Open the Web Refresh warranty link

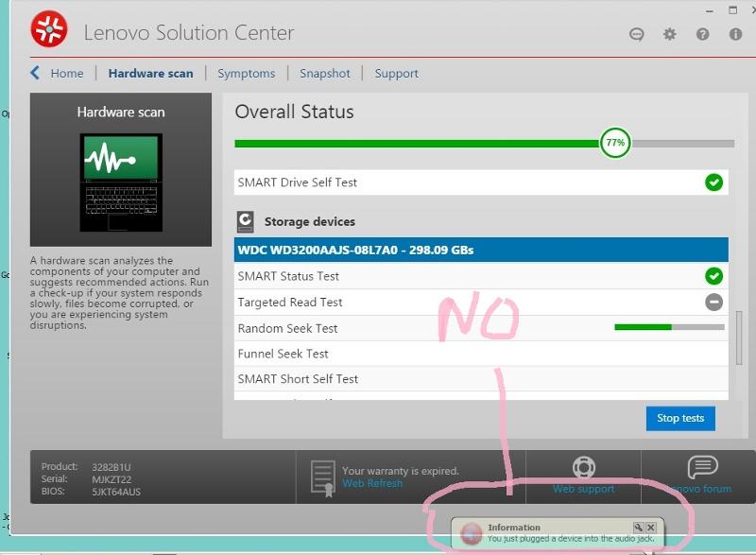coord(372,483)
